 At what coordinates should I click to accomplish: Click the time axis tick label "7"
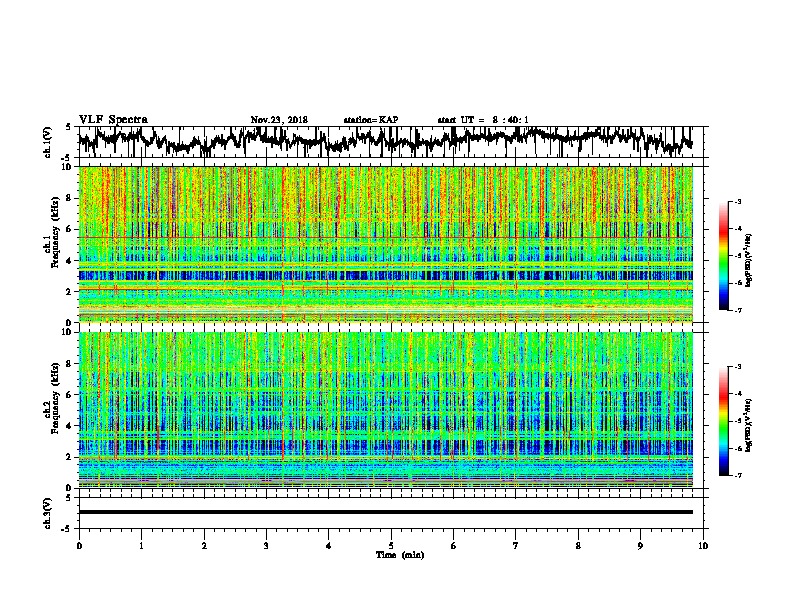[516, 545]
